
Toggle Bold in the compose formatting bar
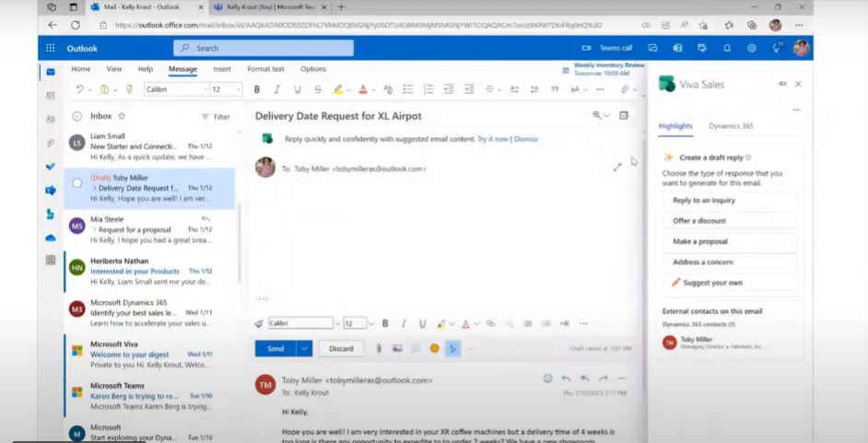(385, 323)
